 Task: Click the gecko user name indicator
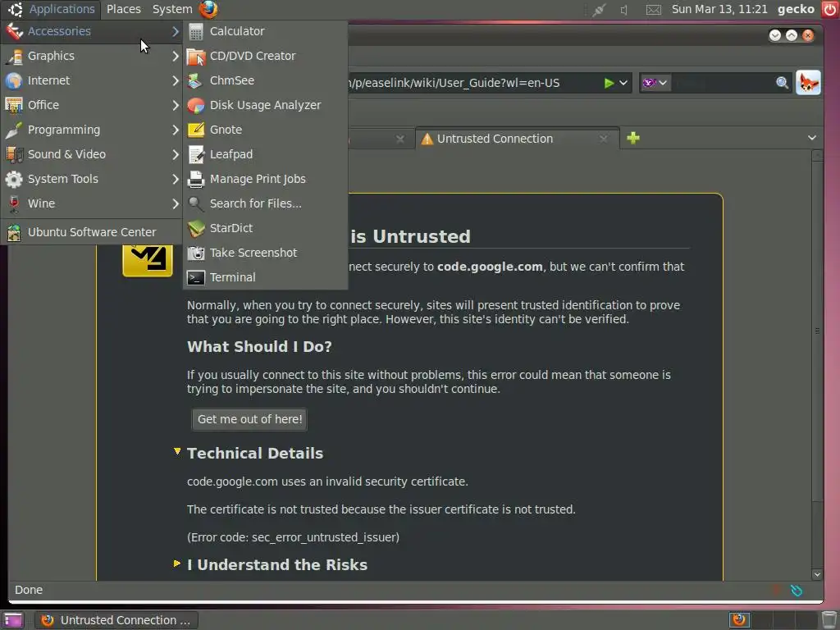[796, 9]
